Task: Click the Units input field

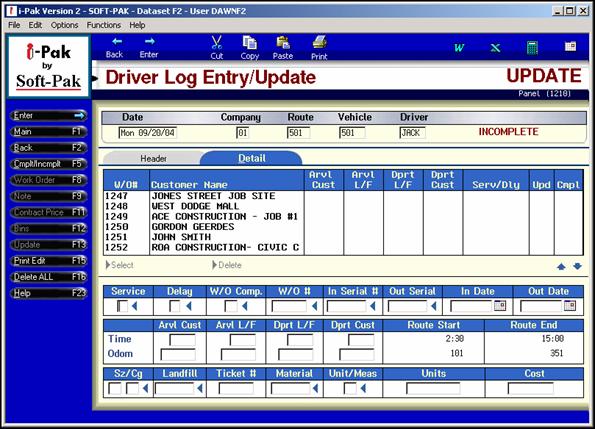Action: [433, 388]
